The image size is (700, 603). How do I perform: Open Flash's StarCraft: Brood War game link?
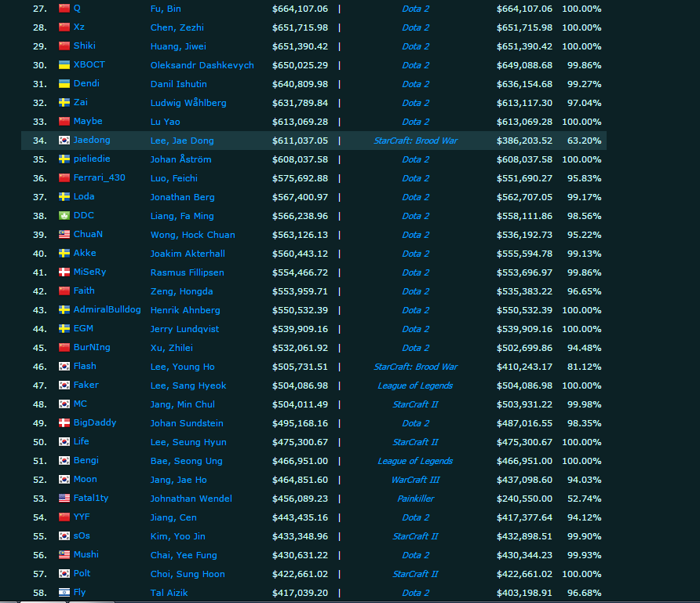tap(416, 367)
